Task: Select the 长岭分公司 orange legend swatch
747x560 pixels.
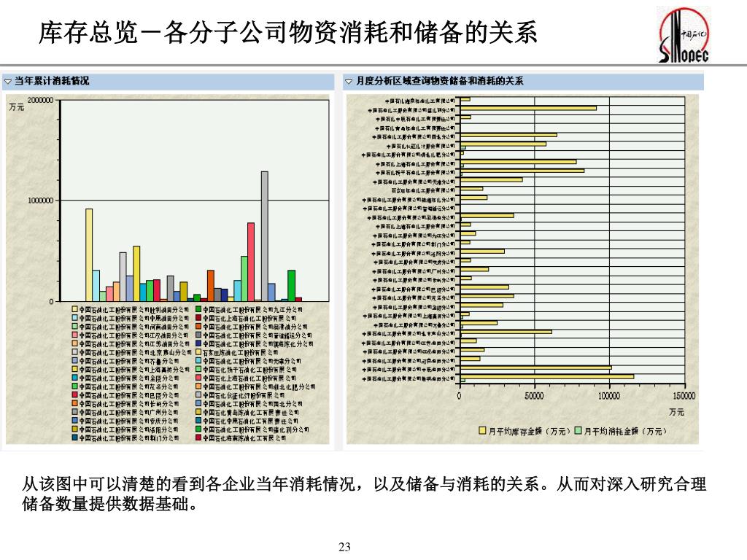Action: coord(75,404)
